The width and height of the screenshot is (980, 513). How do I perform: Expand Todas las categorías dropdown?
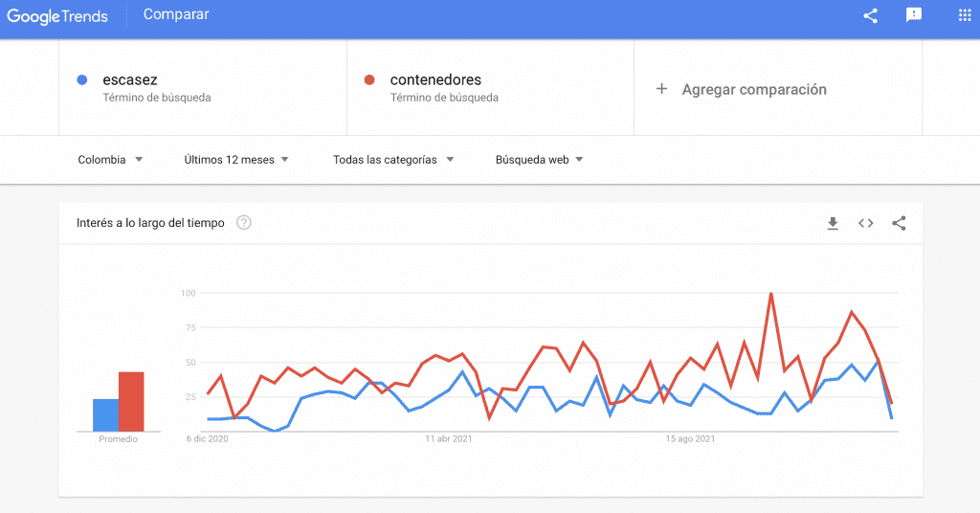(393, 160)
